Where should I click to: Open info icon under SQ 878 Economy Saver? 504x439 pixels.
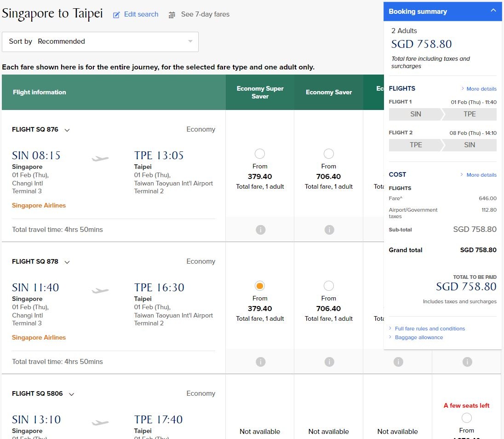[x=329, y=362]
